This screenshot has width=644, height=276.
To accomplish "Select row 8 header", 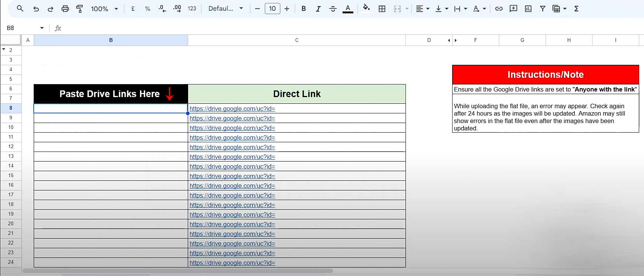I will (11, 108).
